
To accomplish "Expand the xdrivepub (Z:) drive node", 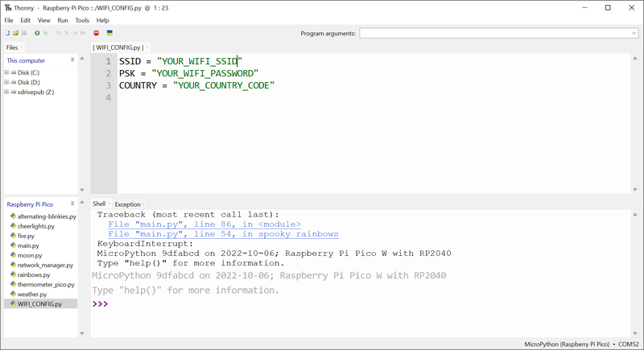I will click(6, 92).
